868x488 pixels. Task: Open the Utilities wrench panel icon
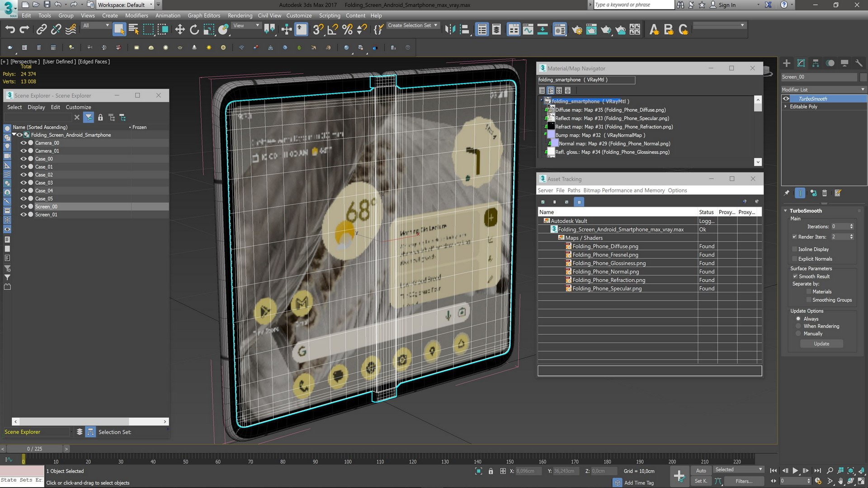coord(859,63)
